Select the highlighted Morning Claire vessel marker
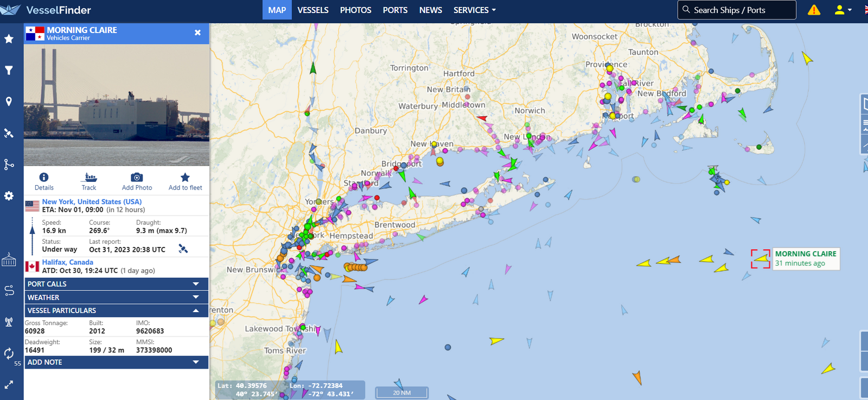868x400 pixels. [761, 259]
